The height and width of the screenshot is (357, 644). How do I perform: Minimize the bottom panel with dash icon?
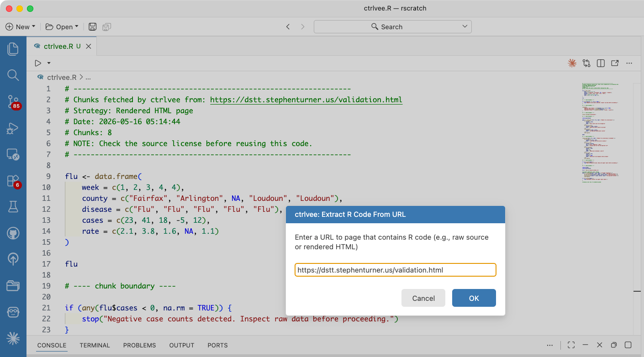click(x=586, y=345)
